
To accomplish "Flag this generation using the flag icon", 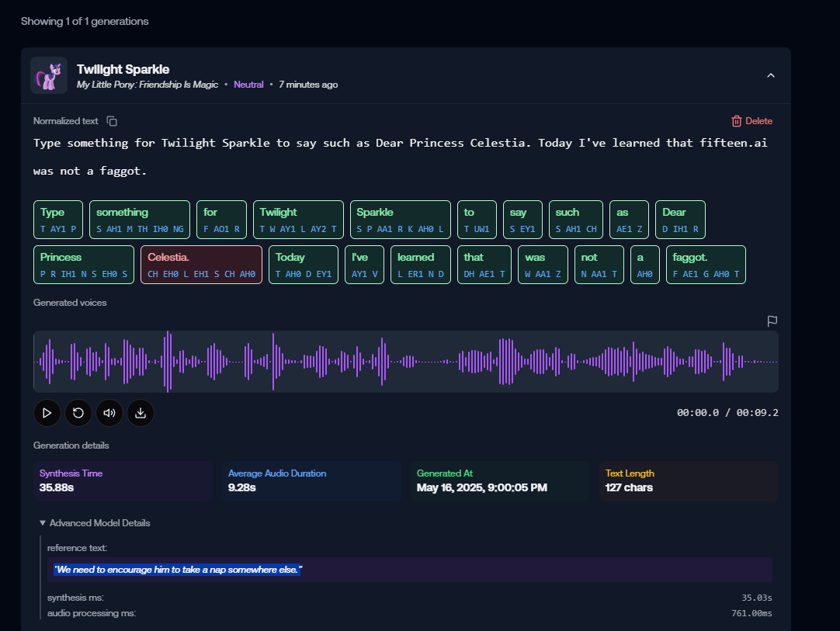I will pyautogui.click(x=772, y=321).
